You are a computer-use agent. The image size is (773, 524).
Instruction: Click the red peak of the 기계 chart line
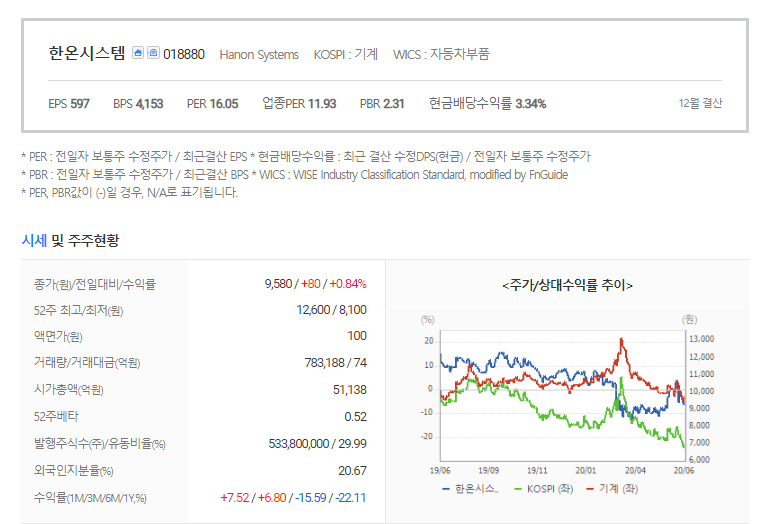[621, 340]
